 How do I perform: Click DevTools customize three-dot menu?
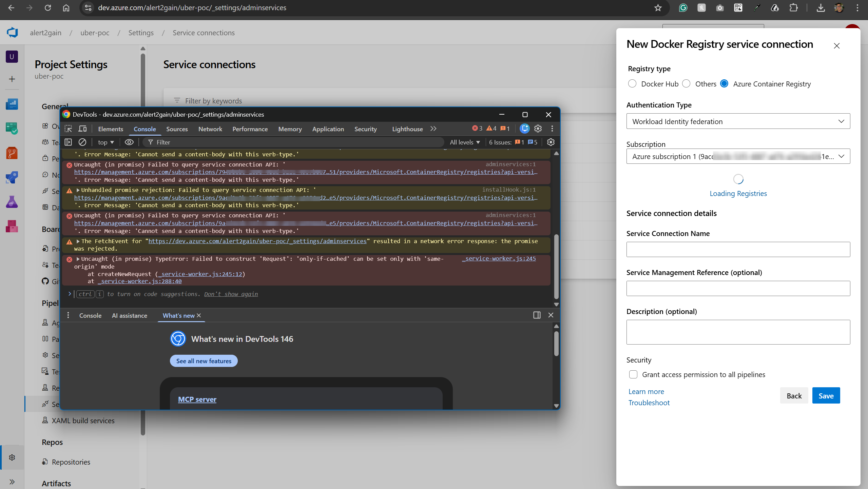(552, 129)
